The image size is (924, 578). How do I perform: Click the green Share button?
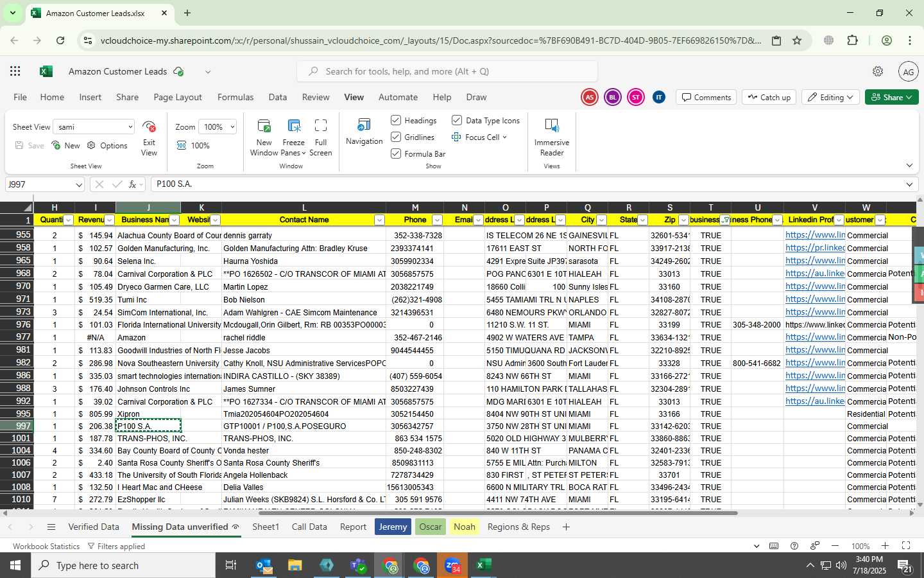pos(892,97)
